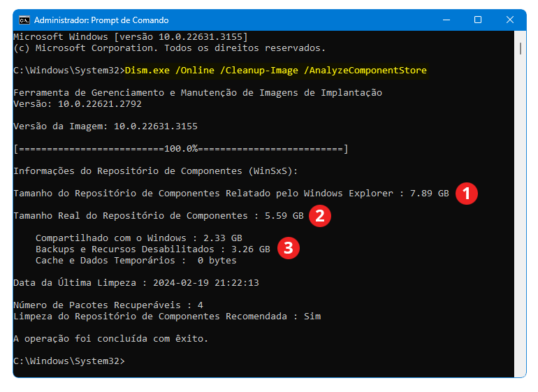The height and width of the screenshot is (392, 538).
Task: Click the 100.0% progress bar line
Action: tap(181, 149)
